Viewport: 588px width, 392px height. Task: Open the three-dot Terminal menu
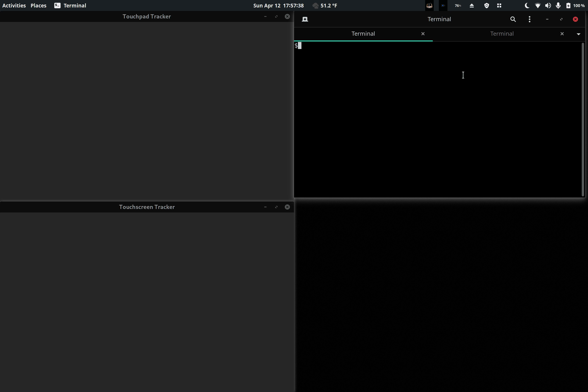529,19
